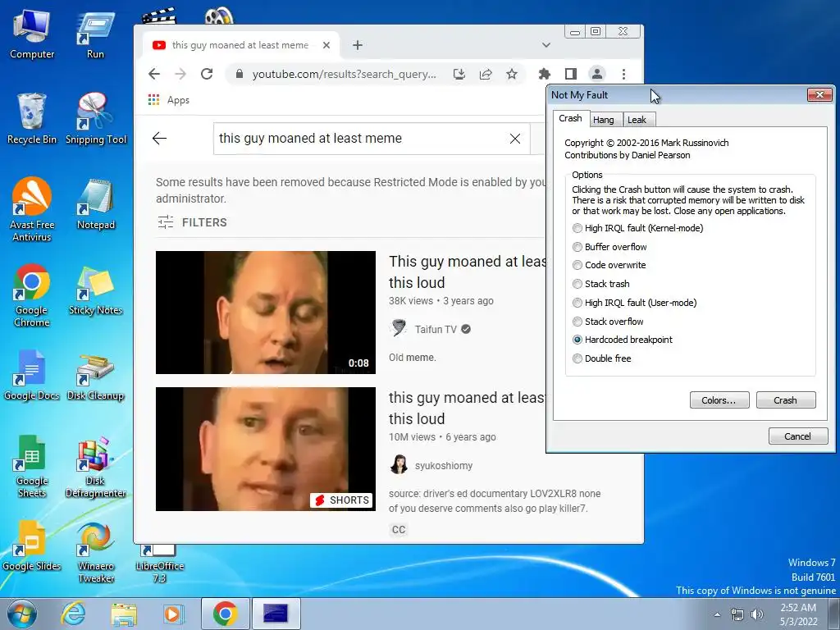Bookmark this page with the star icon
This screenshot has height=630, width=840.
point(512,74)
